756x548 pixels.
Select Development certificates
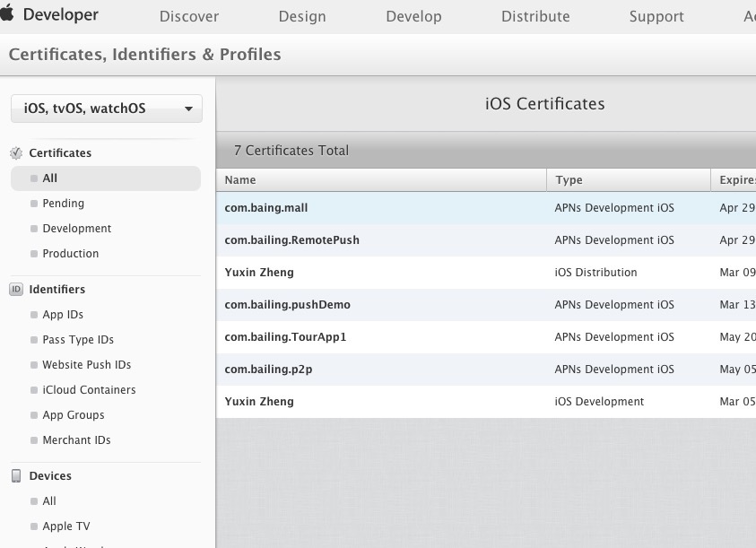[x=76, y=229]
